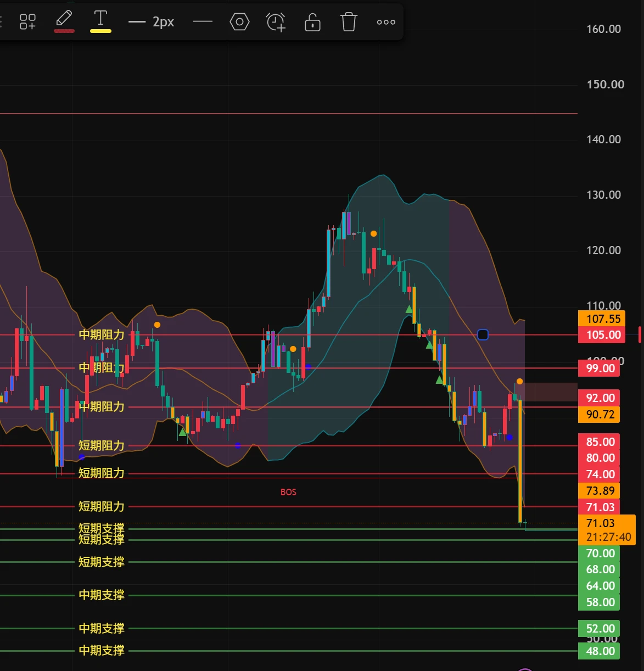
Task: Select the 中期阻力 label on the 105.00 line
Action: pos(102,334)
